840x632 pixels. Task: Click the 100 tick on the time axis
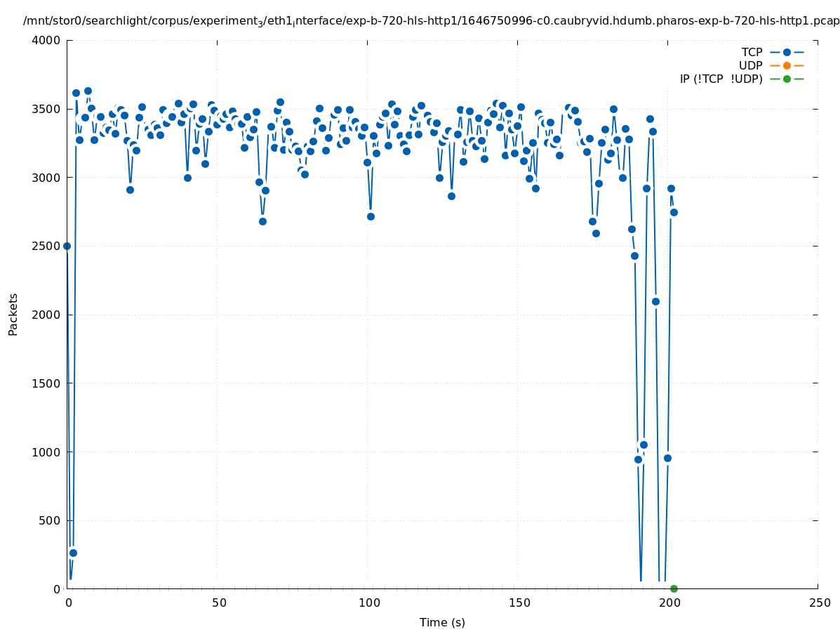click(368, 603)
